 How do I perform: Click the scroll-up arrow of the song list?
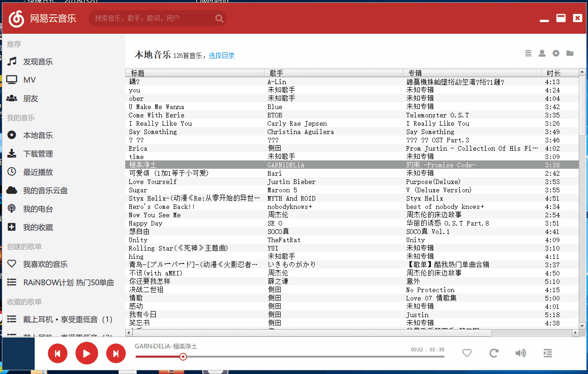[x=582, y=73]
